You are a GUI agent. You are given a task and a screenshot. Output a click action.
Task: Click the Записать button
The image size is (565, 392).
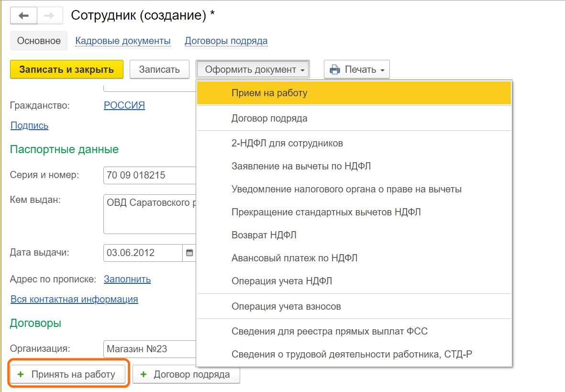[x=159, y=69]
